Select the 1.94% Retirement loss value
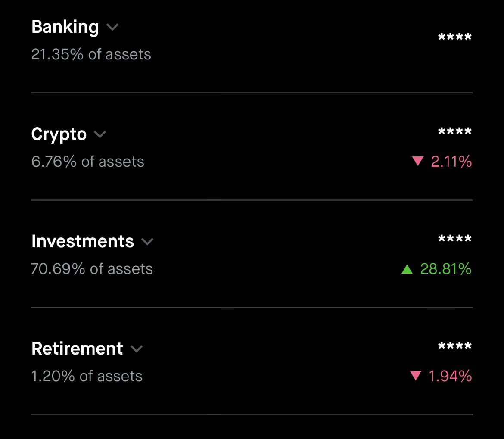504x439 pixels. pos(450,376)
